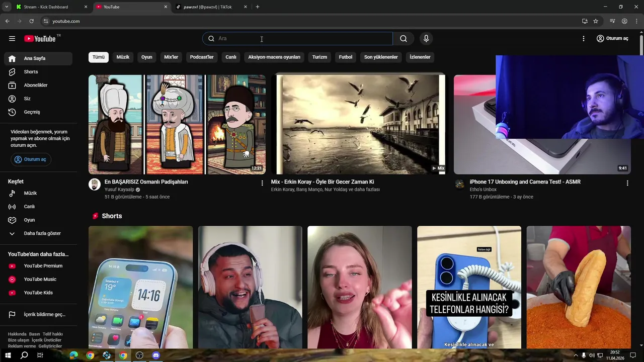The width and height of the screenshot is (644, 362).
Task: Open options for iPhone 17 Unboxing video
Action: coord(627,183)
